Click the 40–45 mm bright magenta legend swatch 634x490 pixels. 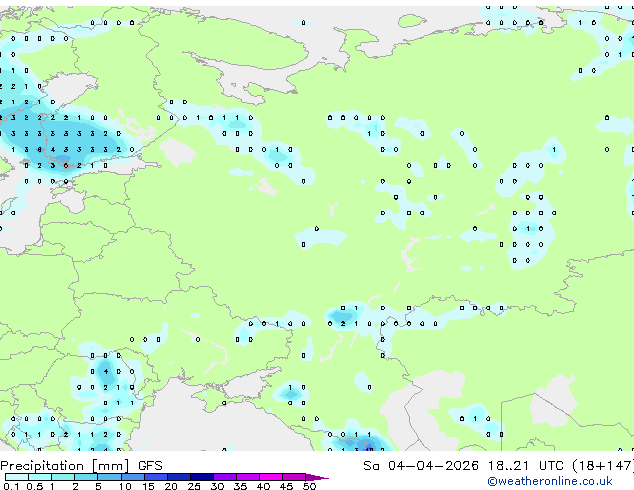[x=271, y=477]
